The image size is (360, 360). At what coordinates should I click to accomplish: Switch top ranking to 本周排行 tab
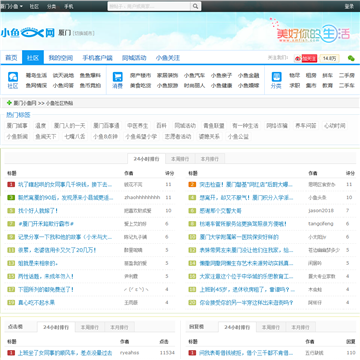tap(180, 159)
